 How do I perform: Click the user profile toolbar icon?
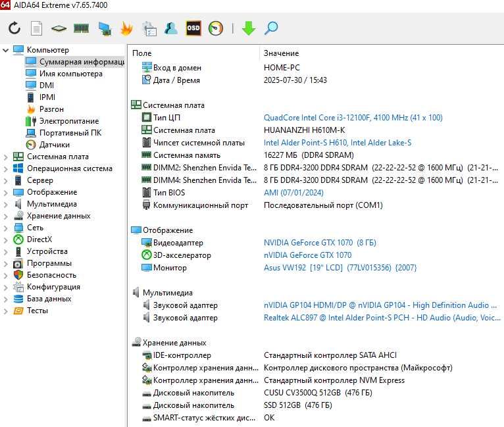click(x=171, y=28)
